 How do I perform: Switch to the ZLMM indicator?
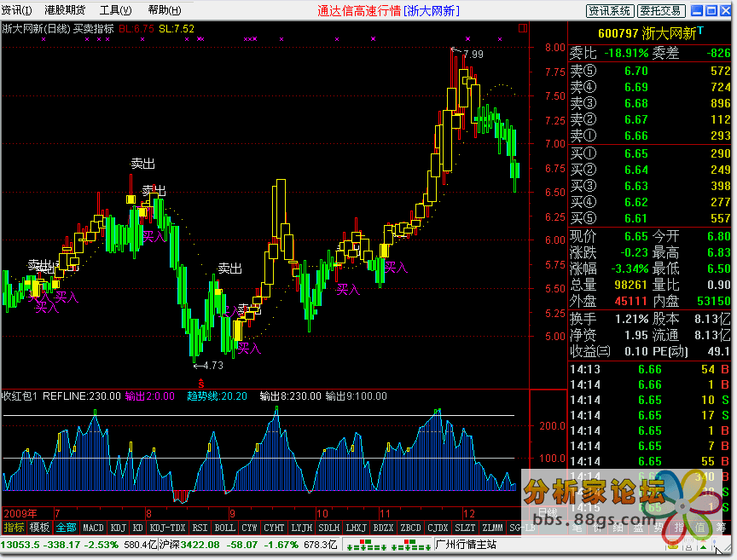coord(492,528)
